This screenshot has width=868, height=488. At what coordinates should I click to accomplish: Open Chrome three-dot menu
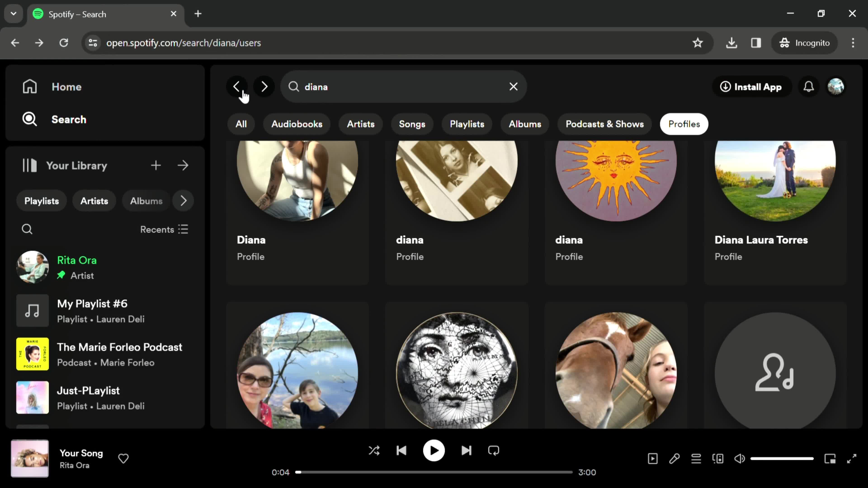[853, 43]
